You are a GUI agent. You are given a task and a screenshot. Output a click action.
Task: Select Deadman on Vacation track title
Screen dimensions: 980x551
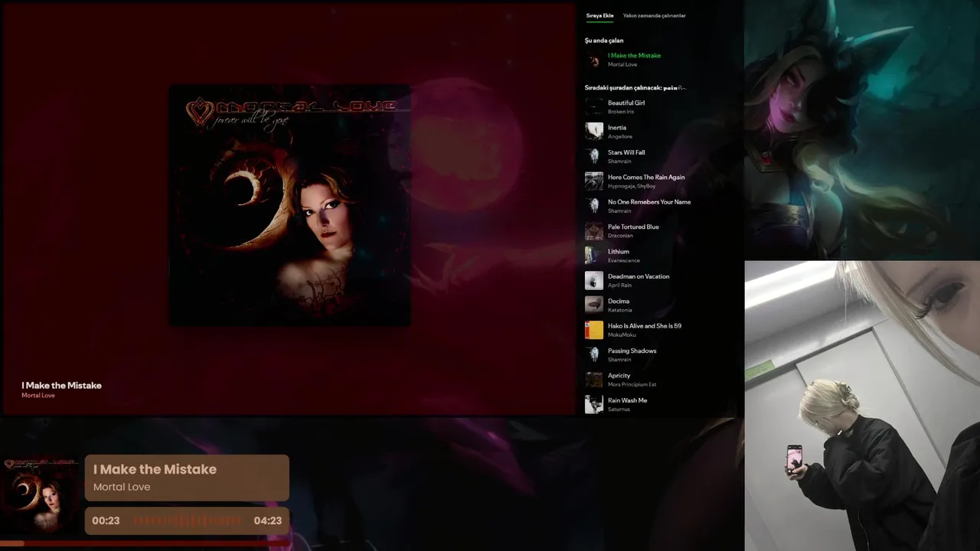coord(639,276)
